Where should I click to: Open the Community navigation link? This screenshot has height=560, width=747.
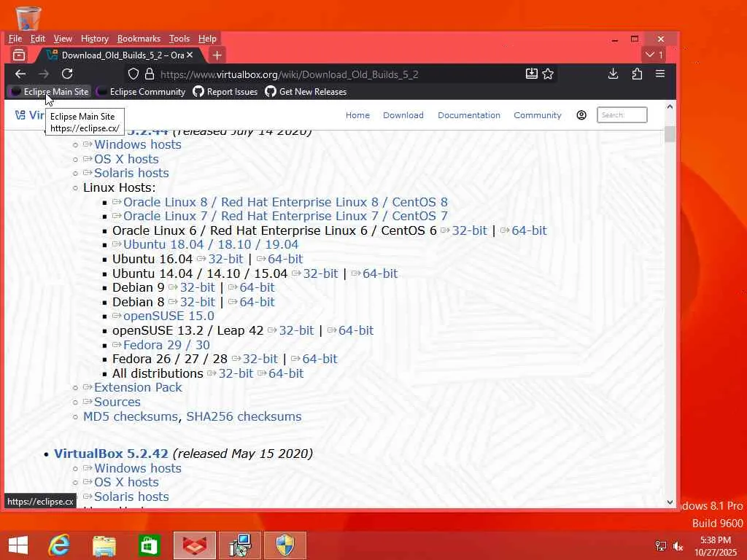538,115
